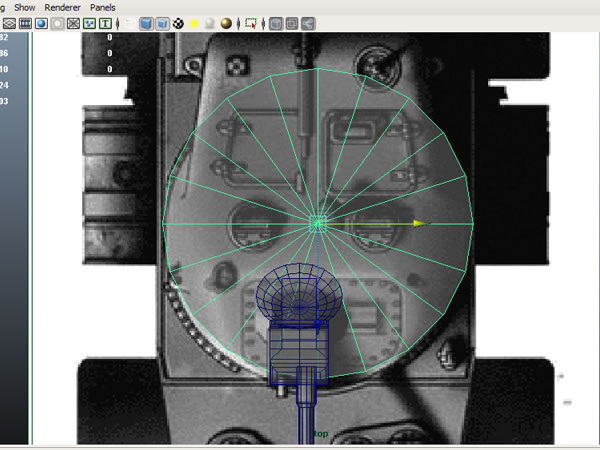Toggle X-Ray Active Components icon

pos(292,24)
